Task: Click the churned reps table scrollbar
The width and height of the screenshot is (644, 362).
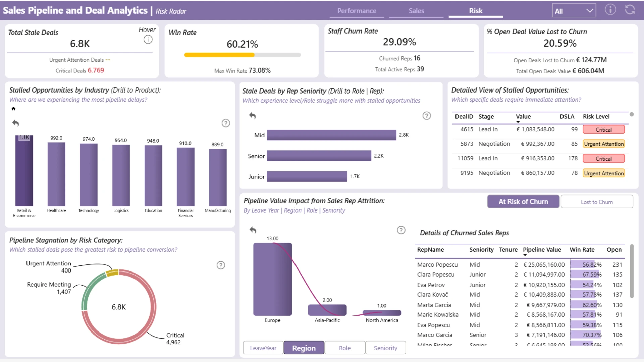Action: [x=632, y=271]
